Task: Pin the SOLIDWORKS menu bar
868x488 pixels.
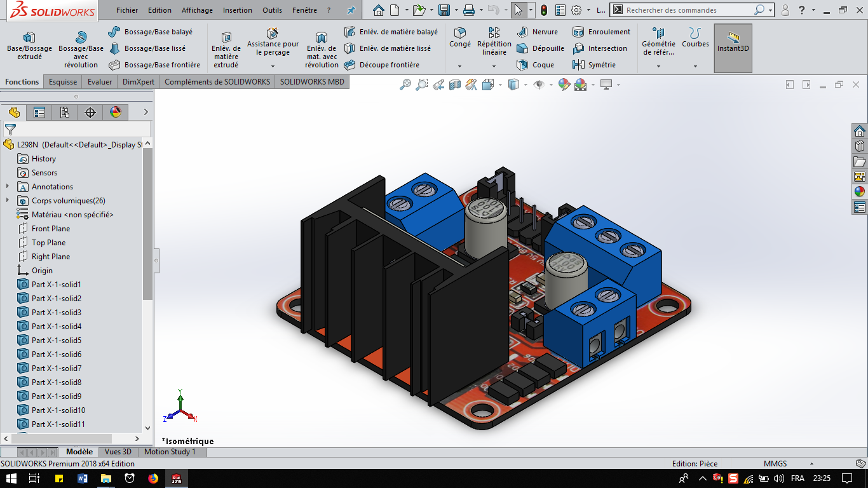Action: pyautogui.click(x=351, y=10)
